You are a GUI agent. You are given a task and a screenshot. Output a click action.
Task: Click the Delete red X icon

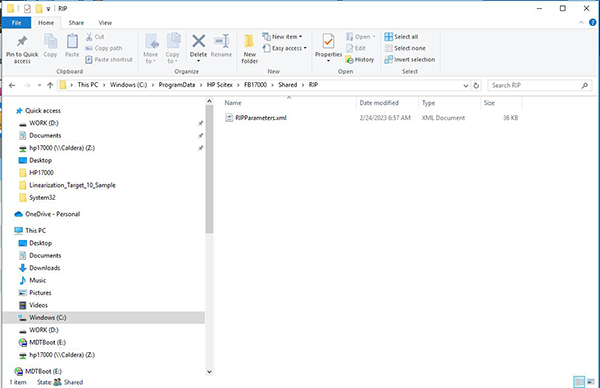click(x=199, y=41)
